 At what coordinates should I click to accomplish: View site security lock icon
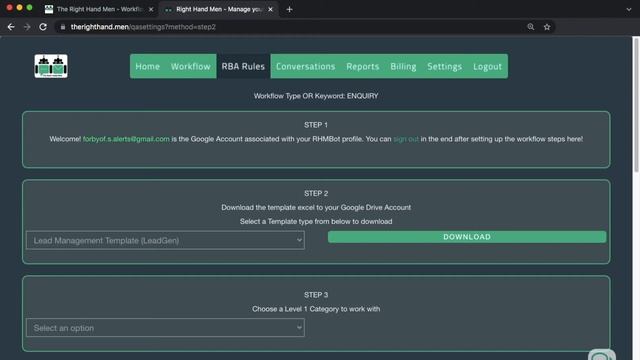pyautogui.click(x=62, y=27)
